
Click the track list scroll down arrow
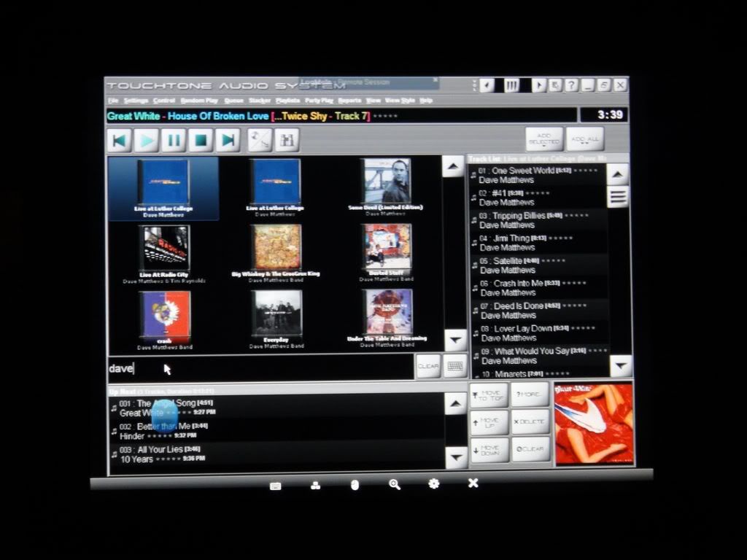[x=622, y=366]
